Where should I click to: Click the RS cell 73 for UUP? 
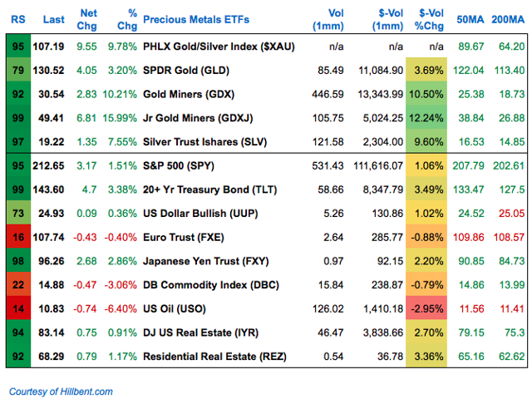point(18,213)
